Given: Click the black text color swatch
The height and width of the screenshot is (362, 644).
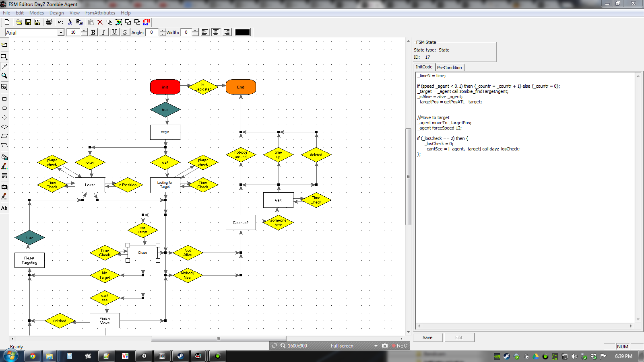Looking at the screenshot, I should point(242,32).
